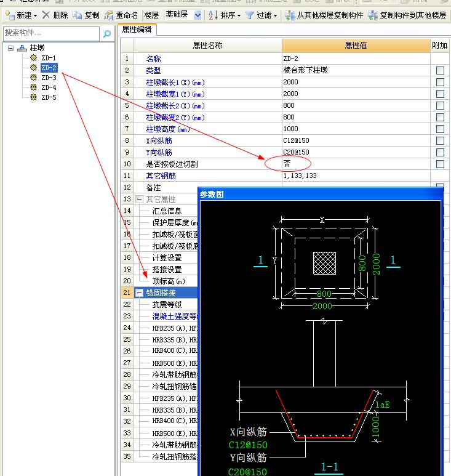Click the 柱墩高度 value 1000

point(356,129)
